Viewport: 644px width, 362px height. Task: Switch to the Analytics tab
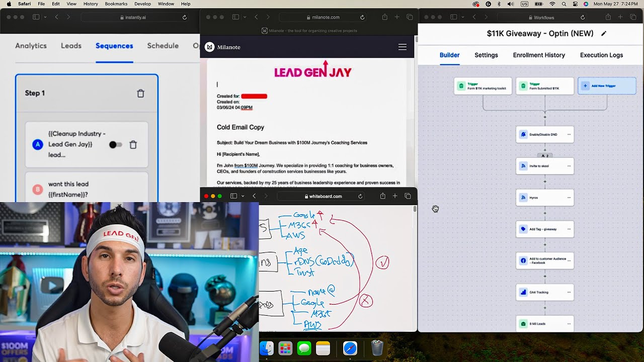pos(31,46)
